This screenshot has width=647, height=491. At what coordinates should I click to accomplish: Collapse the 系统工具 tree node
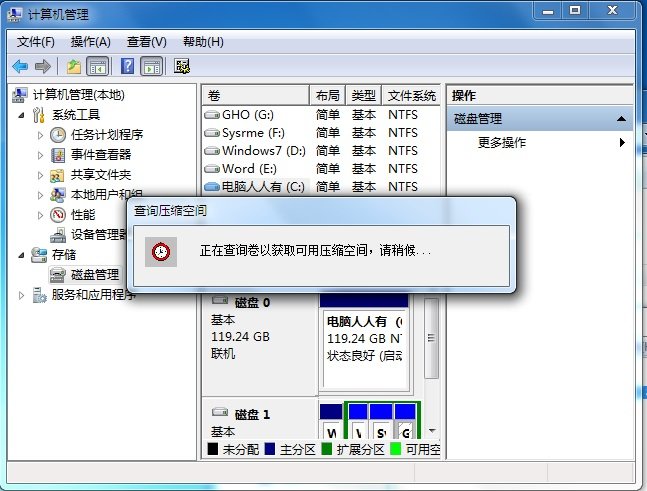click(x=21, y=116)
